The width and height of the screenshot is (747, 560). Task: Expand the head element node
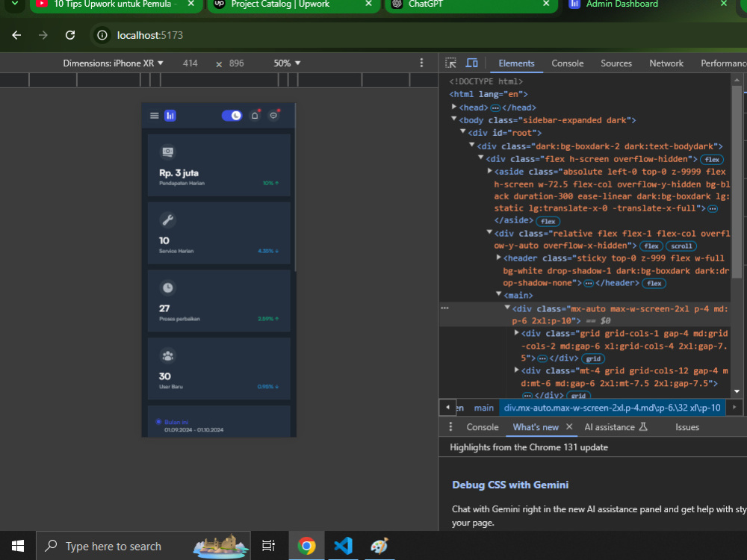pyautogui.click(x=454, y=107)
